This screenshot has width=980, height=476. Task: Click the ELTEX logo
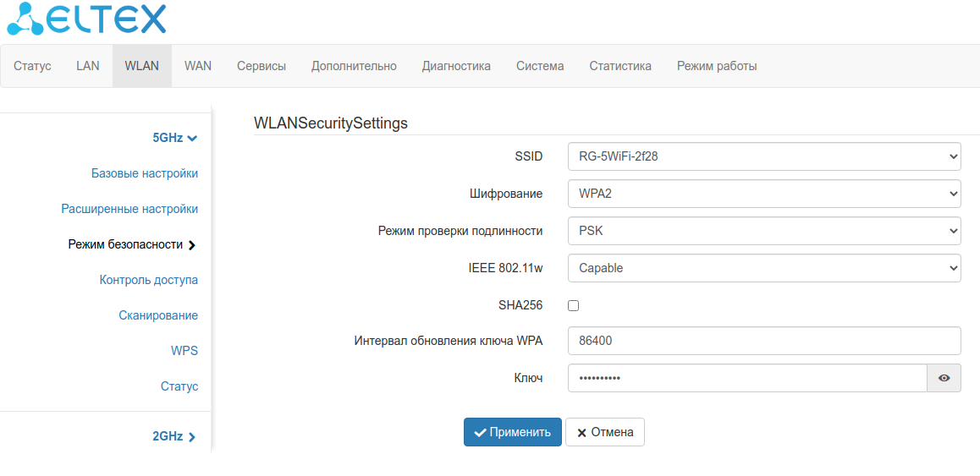(x=87, y=19)
